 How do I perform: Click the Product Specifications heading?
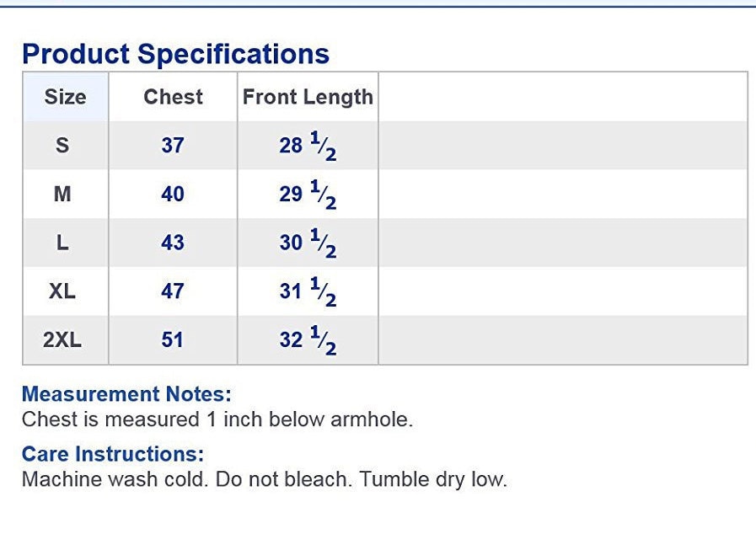pyautogui.click(x=175, y=54)
